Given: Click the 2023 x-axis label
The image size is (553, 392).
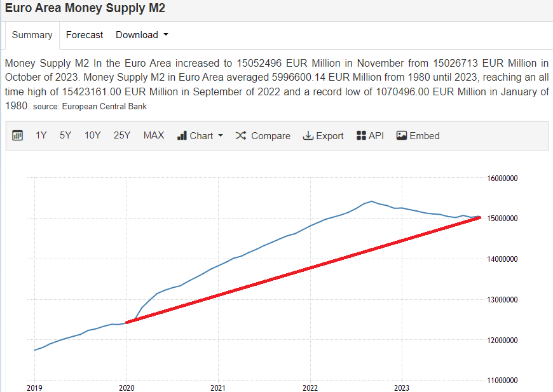Looking at the screenshot, I should 402,388.
